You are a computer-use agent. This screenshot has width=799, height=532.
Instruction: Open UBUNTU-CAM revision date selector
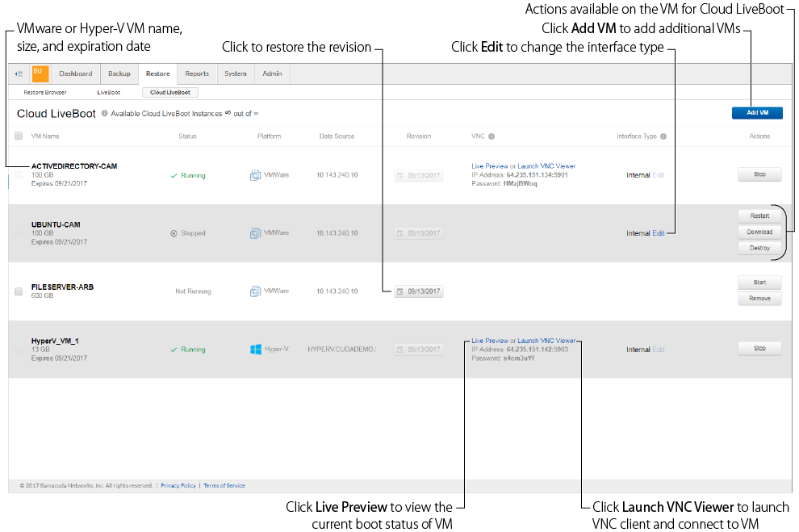coord(419,233)
